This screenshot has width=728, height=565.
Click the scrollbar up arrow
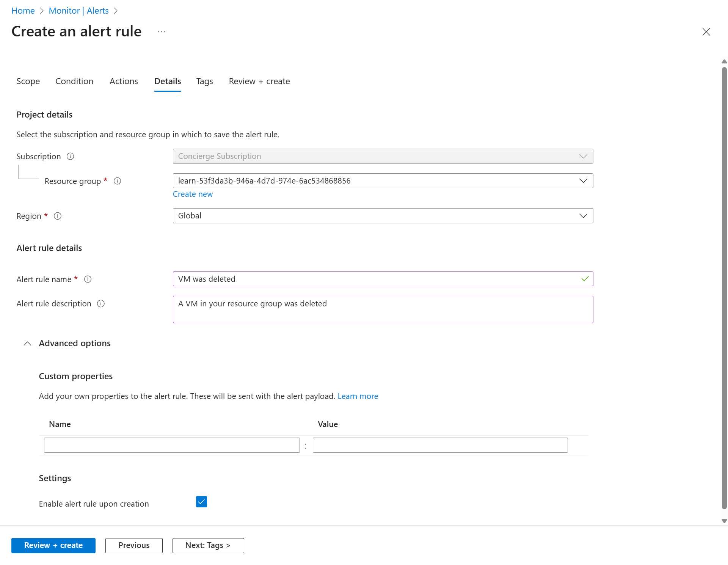(724, 61)
